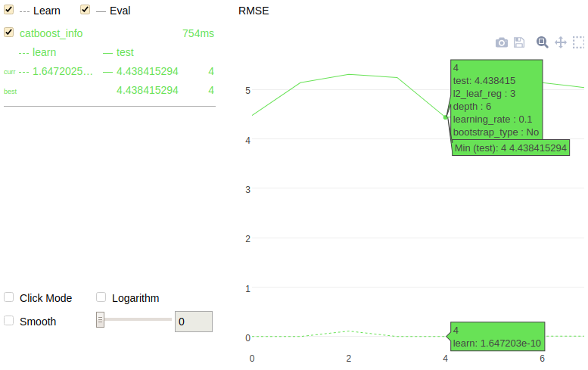The image size is (588, 370).
Task: Enable the Logarithm checkbox
Action: (x=101, y=297)
